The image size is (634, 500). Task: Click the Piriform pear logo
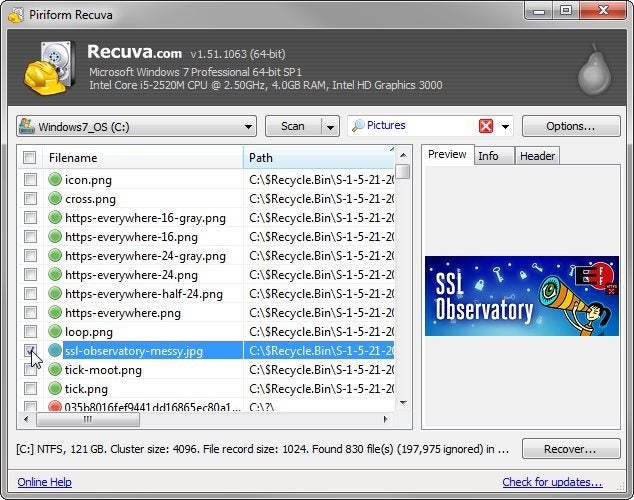[594, 70]
